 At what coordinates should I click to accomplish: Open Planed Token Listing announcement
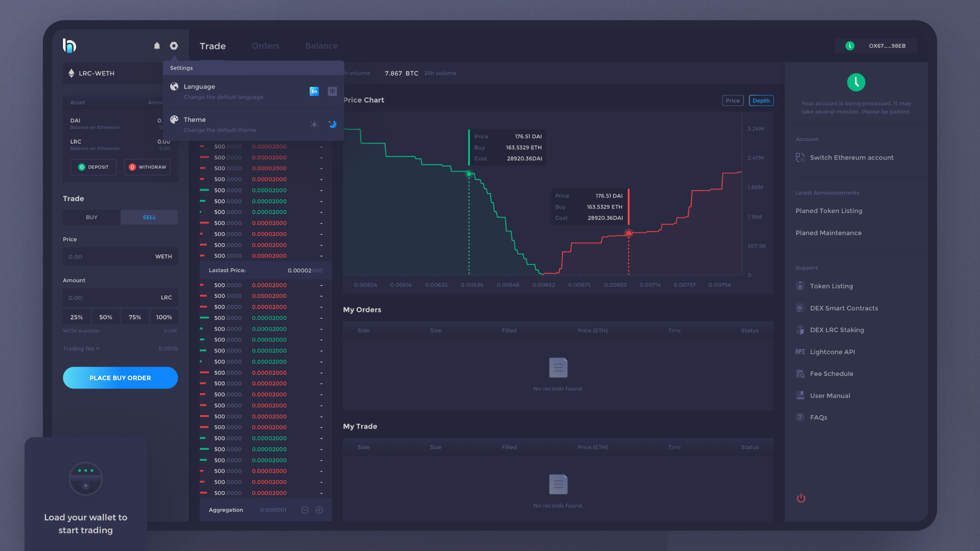[x=829, y=211]
